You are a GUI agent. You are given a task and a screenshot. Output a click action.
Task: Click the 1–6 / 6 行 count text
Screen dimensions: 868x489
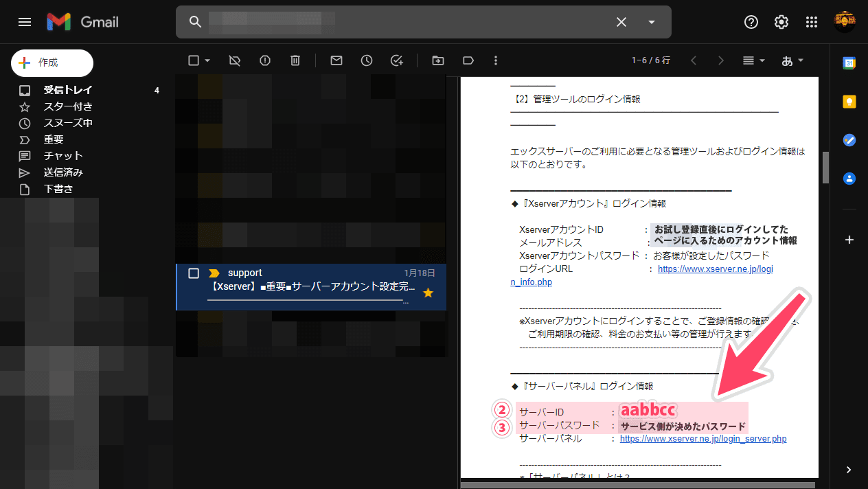click(651, 60)
